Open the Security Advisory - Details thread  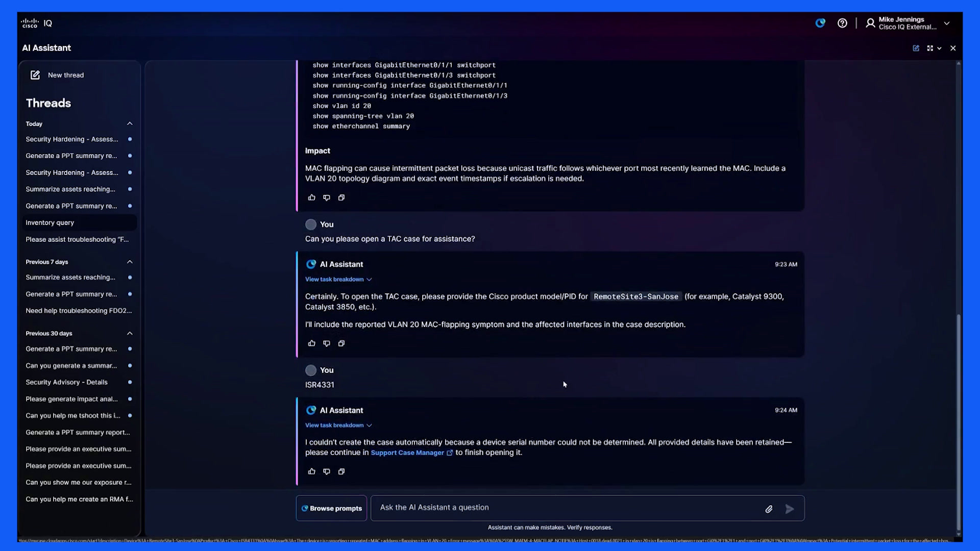(x=80, y=382)
